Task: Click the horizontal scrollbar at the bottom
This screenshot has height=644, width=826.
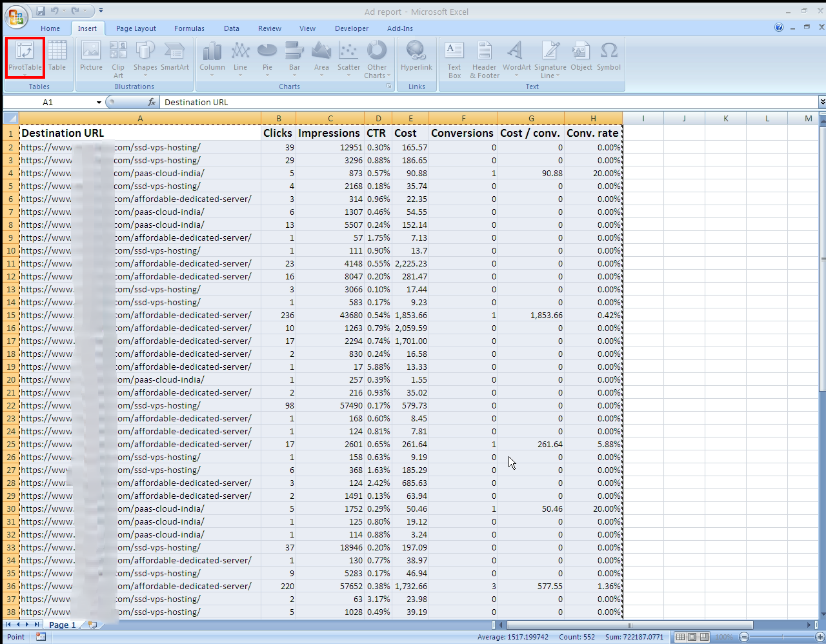Action: click(629, 625)
